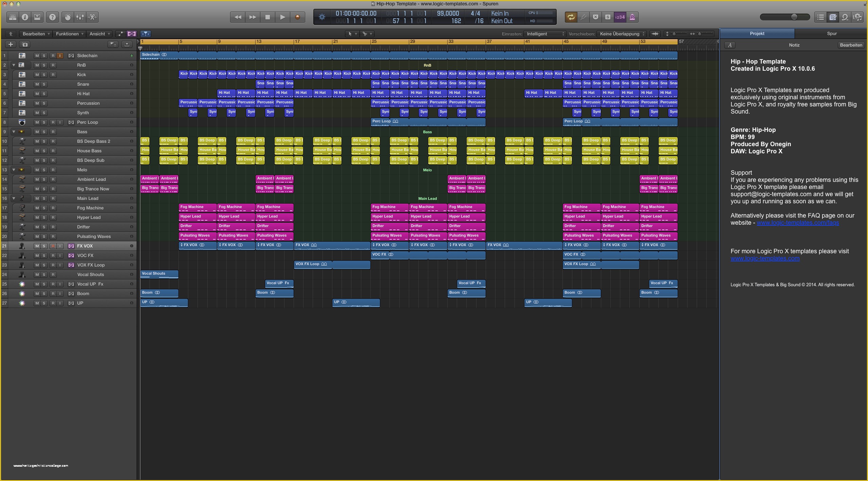Open the command-click tool menu
The width and height of the screenshot is (868, 481).
tap(367, 34)
